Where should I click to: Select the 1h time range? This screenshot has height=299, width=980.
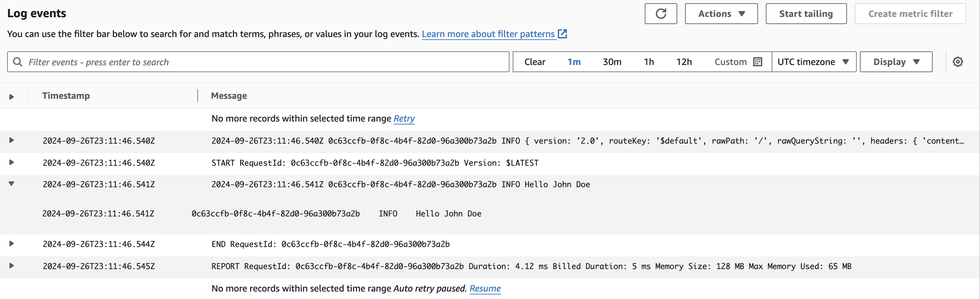[x=649, y=62]
